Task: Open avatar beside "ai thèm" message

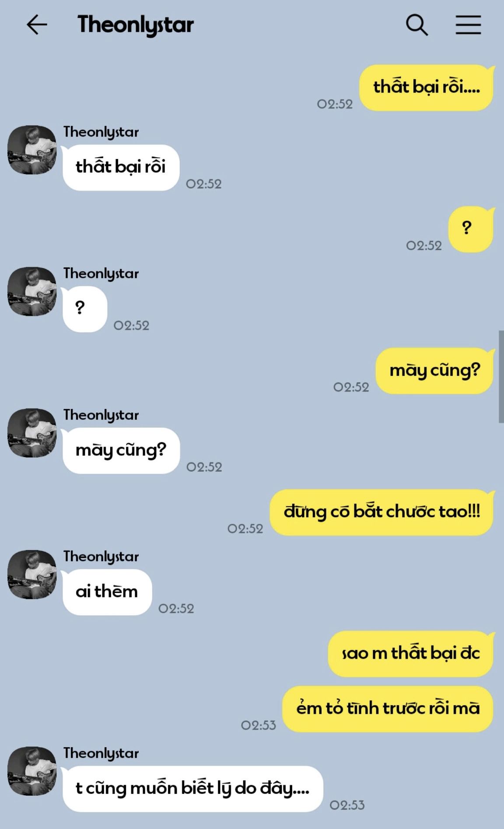Action: [32, 574]
